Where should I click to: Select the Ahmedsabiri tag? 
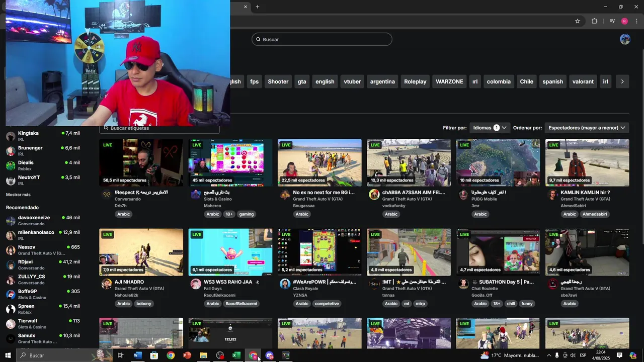(595, 214)
